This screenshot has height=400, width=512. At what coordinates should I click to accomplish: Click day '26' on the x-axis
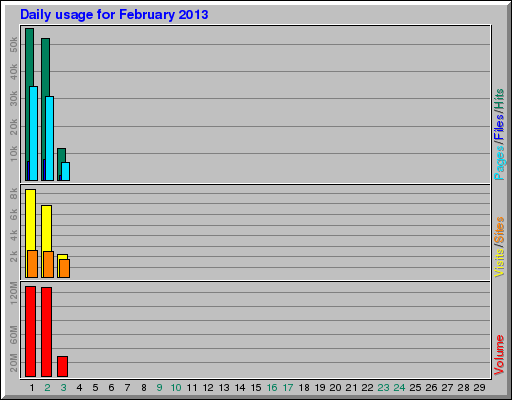coord(431,388)
